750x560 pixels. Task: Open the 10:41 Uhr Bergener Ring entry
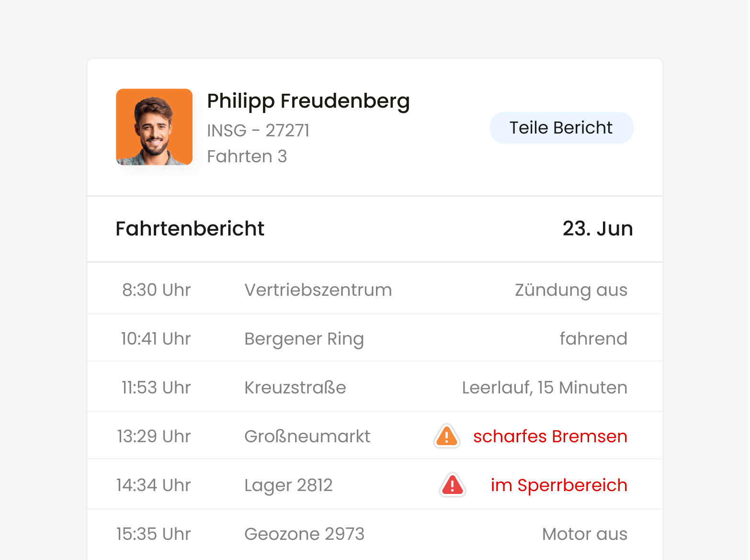tap(375, 338)
